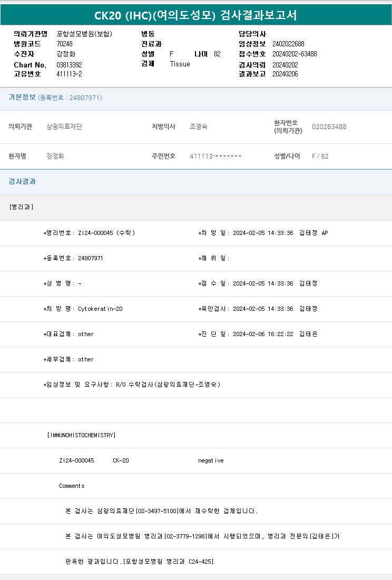
Task: Select the Comments label
Action: [x=72, y=486]
